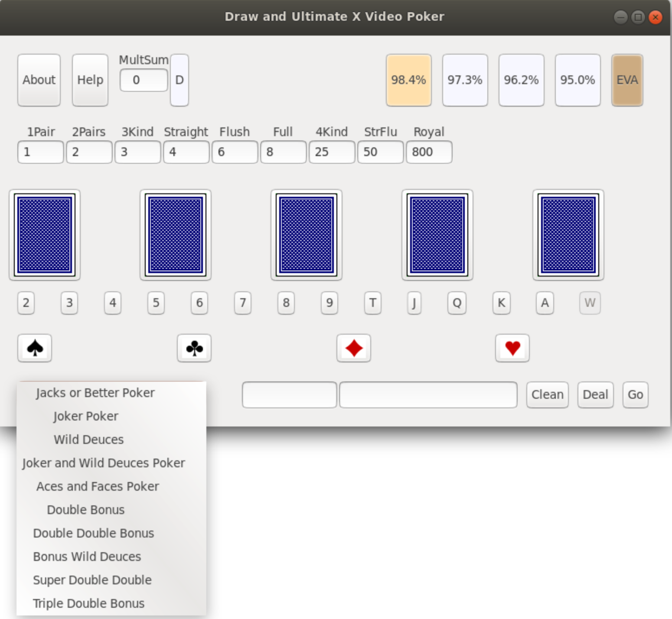The height and width of the screenshot is (619, 672).
Task: Select Wild Deuces menu entry
Action: pyautogui.click(x=89, y=440)
